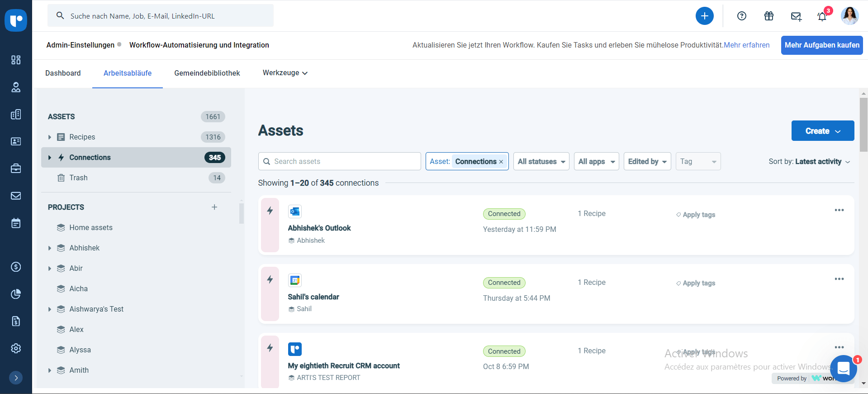868x394 pixels.
Task: Open the gift rewards icon
Action: [x=768, y=16]
